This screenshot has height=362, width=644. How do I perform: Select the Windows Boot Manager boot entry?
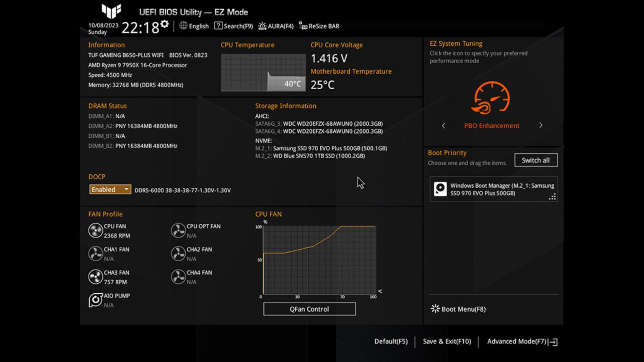(x=493, y=189)
